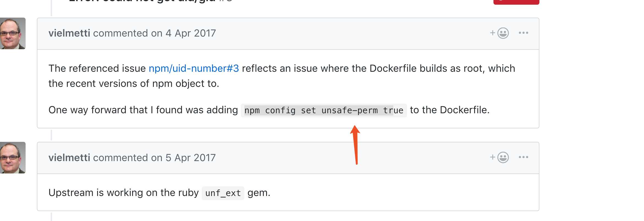Visit vielmetti's profile from the 5 Apr comment header
644x221 pixels.
tap(69, 158)
